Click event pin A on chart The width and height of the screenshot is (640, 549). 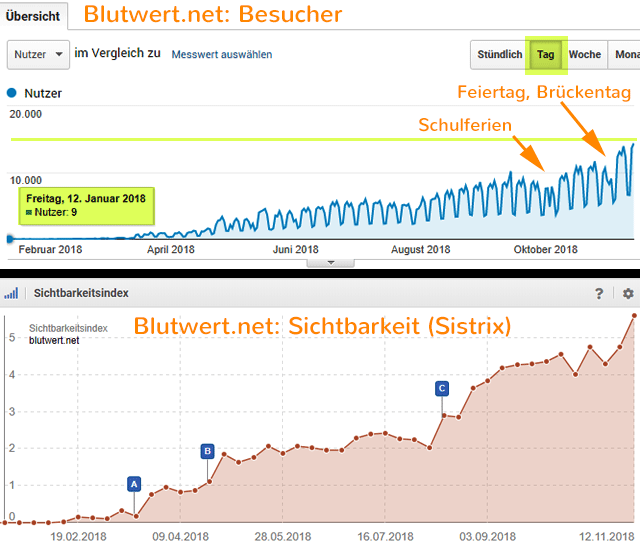pyautogui.click(x=134, y=484)
